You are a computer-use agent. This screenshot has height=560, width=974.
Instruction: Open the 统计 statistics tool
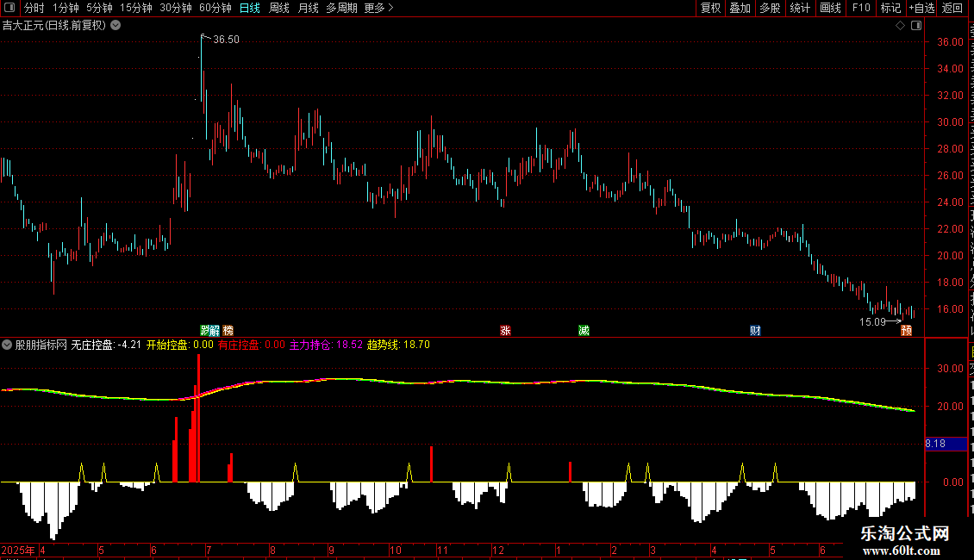800,8
